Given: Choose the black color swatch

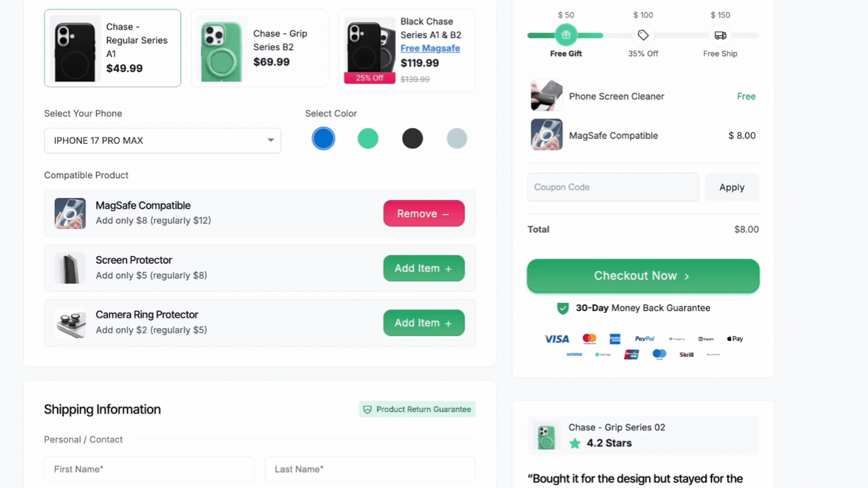Looking at the screenshot, I should click(412, 139).
